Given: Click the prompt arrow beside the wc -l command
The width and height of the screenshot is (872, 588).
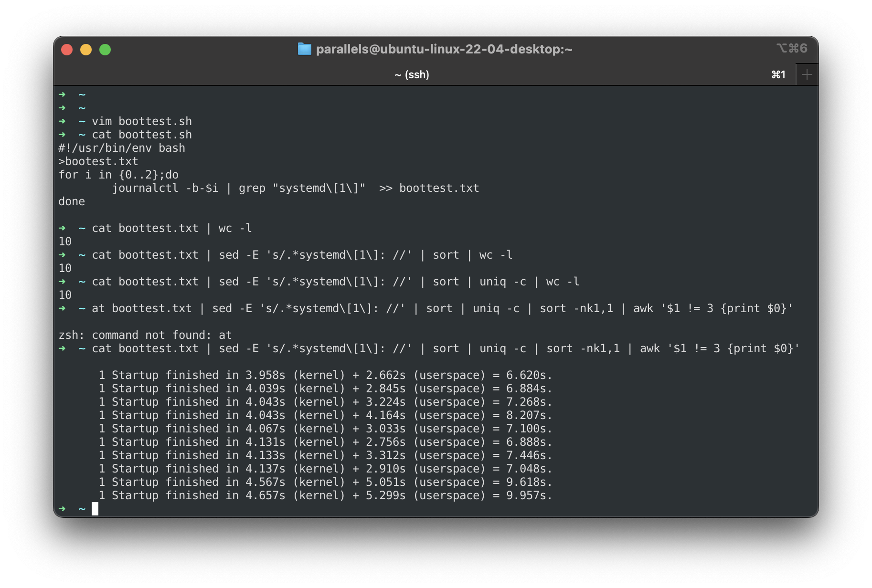Looking at the screenshot, I should [63, 228].
